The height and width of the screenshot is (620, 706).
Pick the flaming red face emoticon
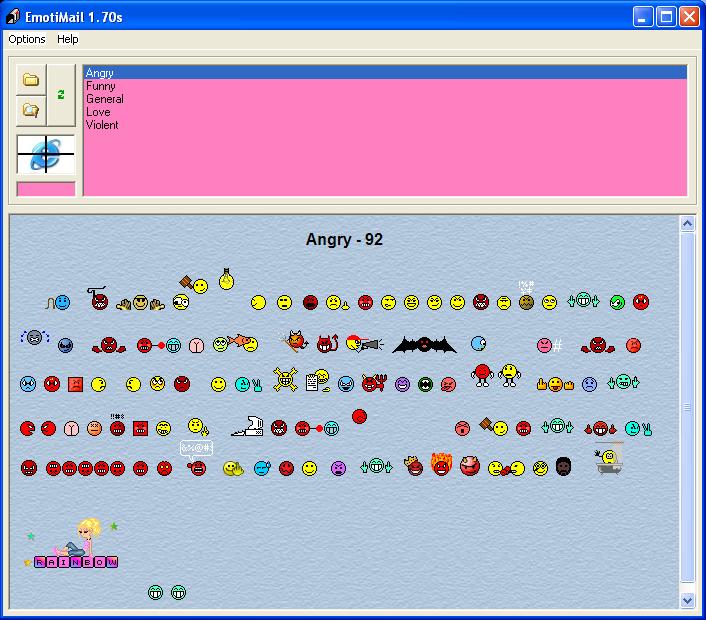(441, 464)
